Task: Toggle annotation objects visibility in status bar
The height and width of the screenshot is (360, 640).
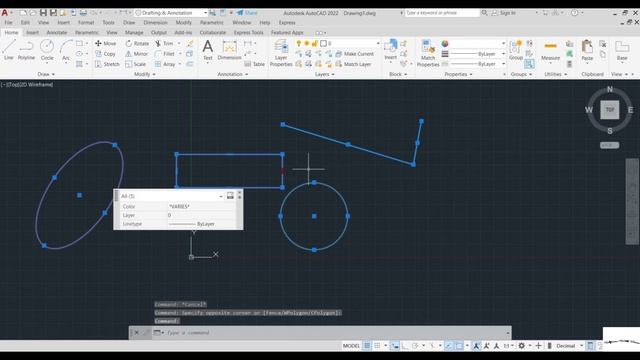Action: point(476,346)
